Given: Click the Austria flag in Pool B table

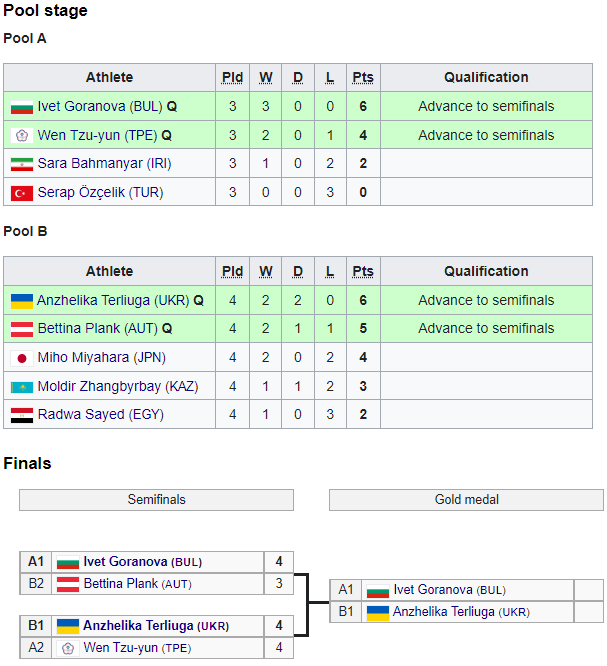Looking at the screenshot, I should [x=21, y=329].
